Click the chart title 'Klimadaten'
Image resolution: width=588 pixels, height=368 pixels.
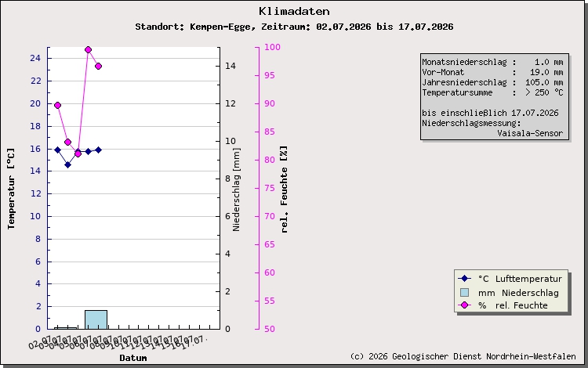294,11
